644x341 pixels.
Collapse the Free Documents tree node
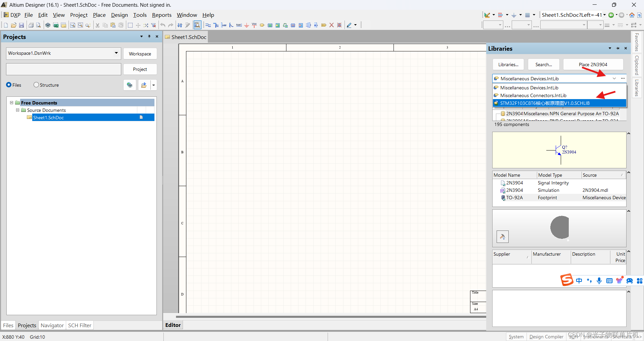(11, 103)
